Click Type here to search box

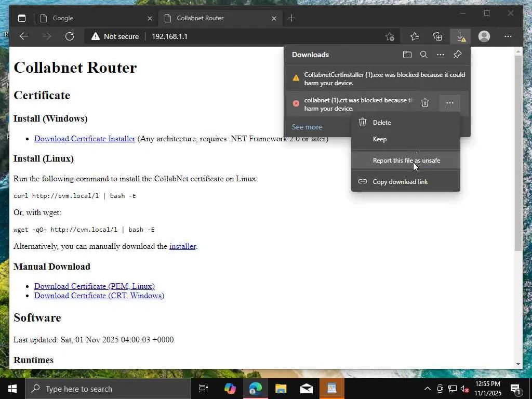pyautogui.click(x=108, y=389)
